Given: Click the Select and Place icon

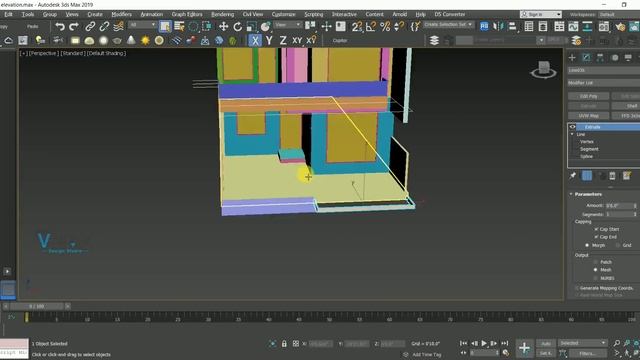Looking at the screenshot, I should click(265, 27).
